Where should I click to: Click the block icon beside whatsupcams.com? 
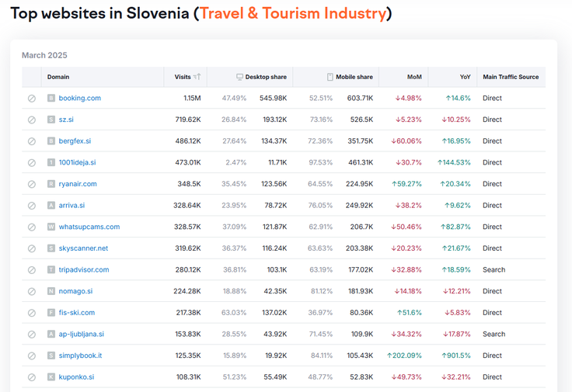click(x=32, y=227)
